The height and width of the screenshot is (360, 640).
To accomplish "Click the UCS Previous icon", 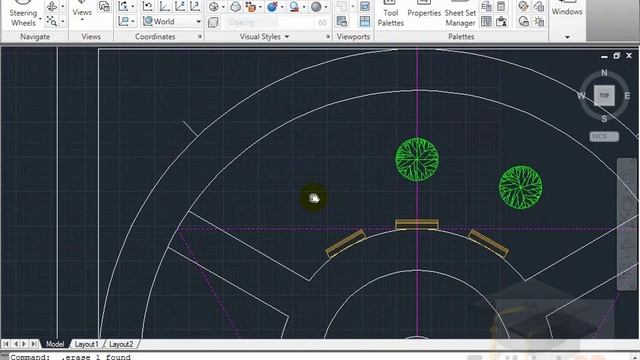I will click(x=148, y=6).
